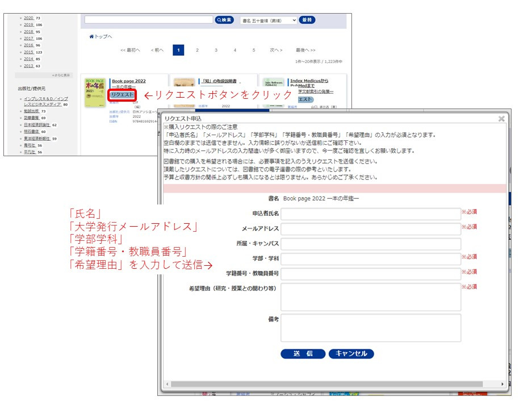Jump to 最後へ last page link

point(305,50)
